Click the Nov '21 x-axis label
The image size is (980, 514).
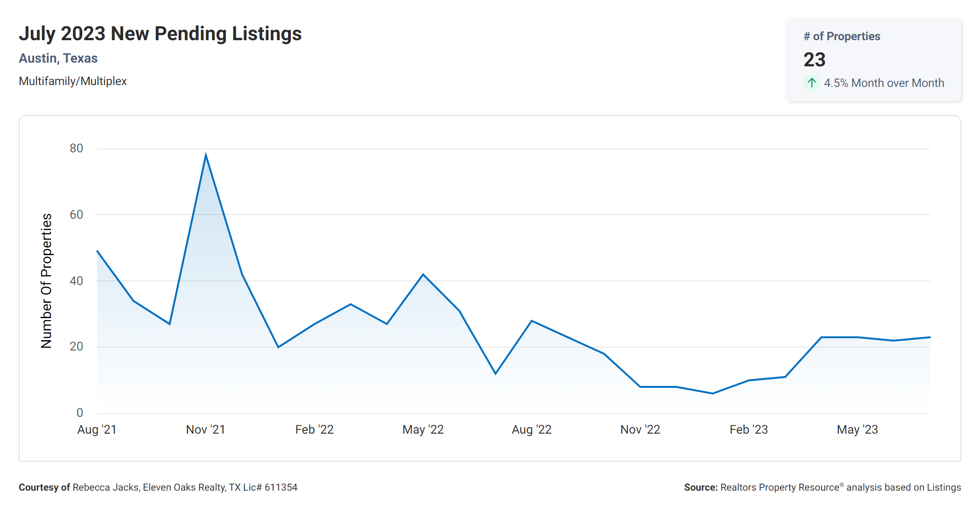[x=205, y=429]
